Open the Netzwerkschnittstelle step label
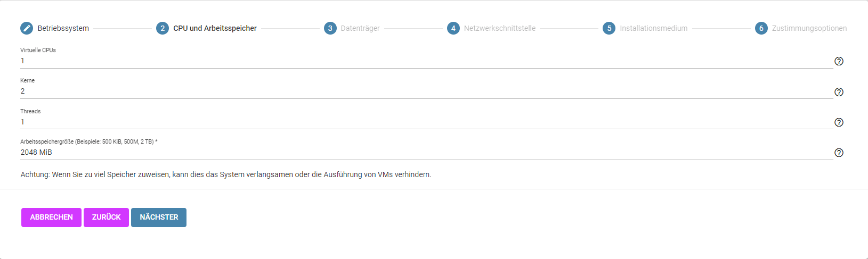Screen dimensions: 868x259 tap(500, 28)
